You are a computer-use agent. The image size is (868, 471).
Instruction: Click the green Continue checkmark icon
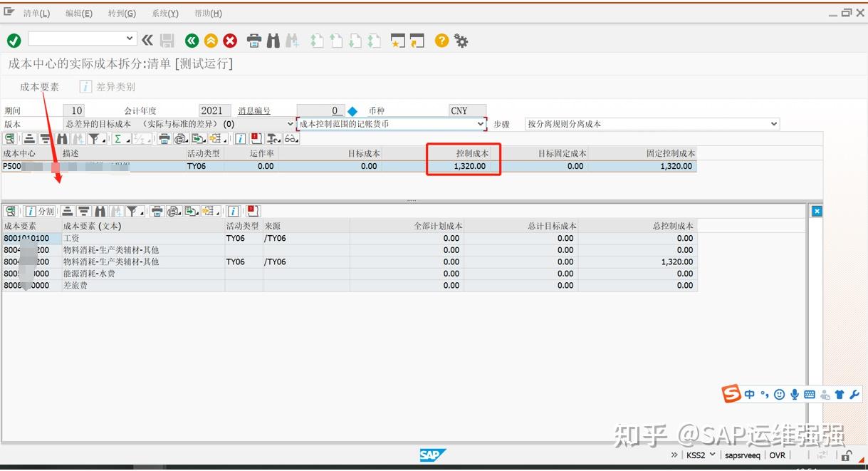click(13, 41)
